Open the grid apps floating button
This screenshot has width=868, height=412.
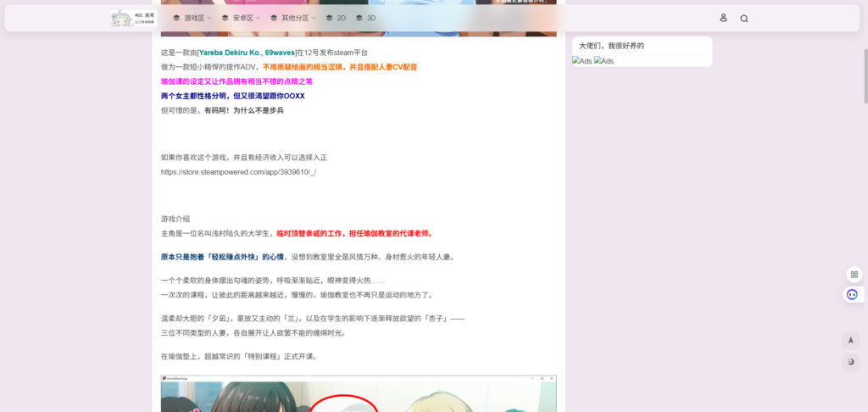point(854,274)
